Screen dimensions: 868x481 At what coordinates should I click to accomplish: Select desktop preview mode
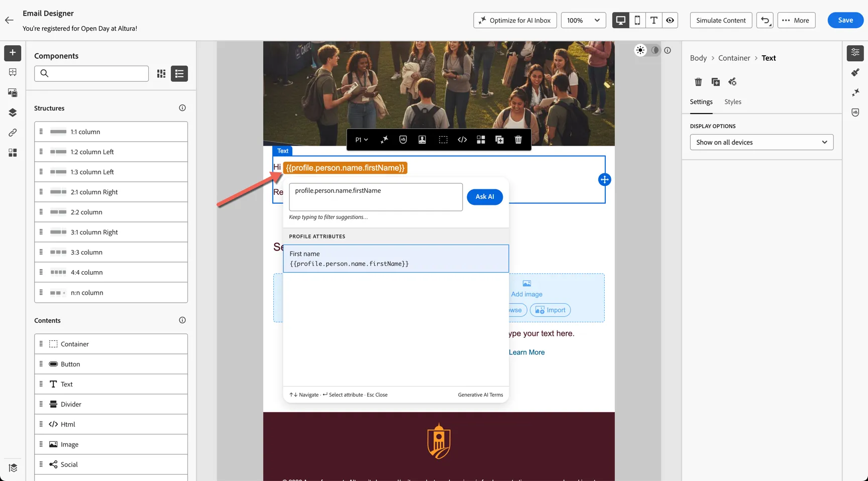coord(621,20)
